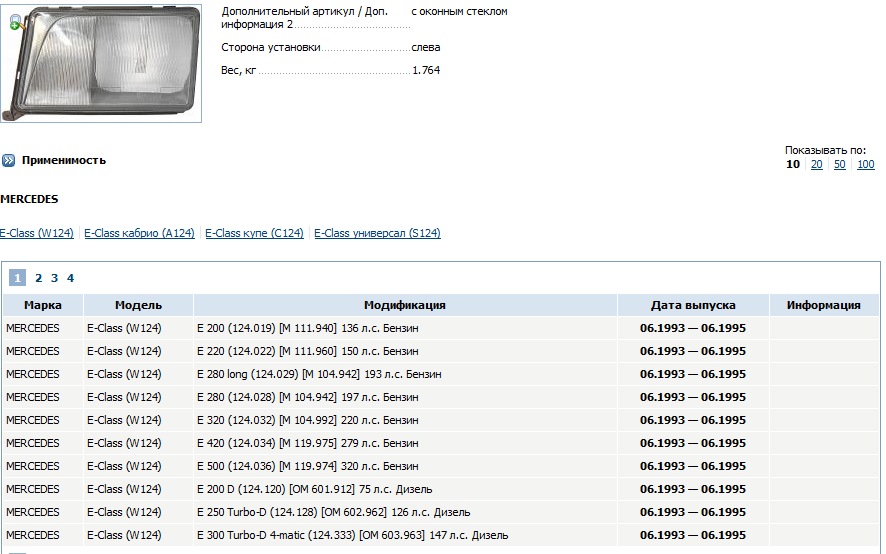
Task: Collapse the Применимость section heading
Action: [64, 160]
